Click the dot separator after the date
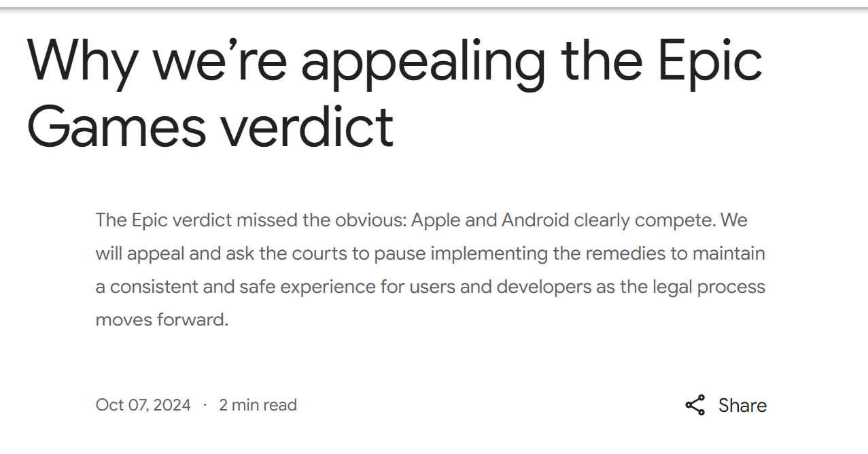Viewport: 868px width, 454px height. pos(205,405)
